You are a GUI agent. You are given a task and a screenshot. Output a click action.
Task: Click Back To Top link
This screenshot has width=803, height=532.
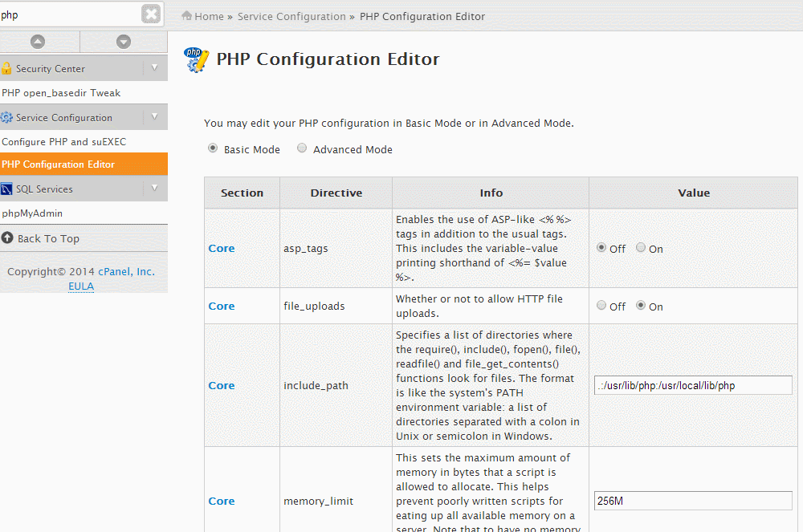[x=49, y=239]
